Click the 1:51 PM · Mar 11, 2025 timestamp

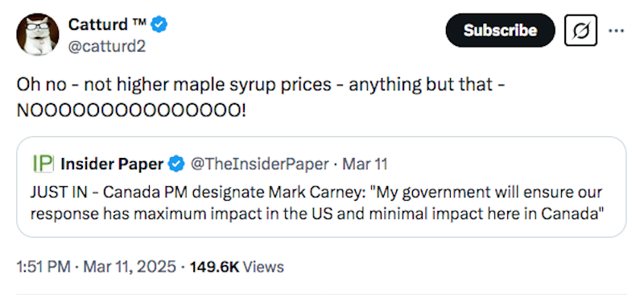tap(96, 267)
